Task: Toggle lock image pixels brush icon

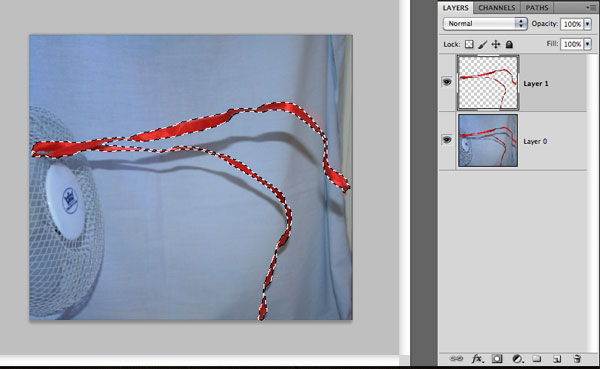Action: click(x=483, y=44)
